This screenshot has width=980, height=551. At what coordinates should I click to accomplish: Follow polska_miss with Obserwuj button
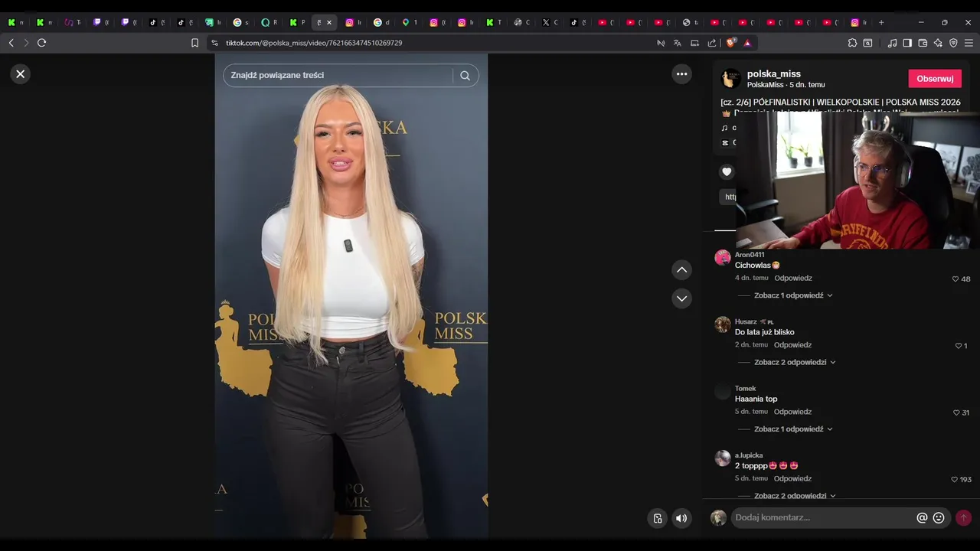tap(935, 79)
